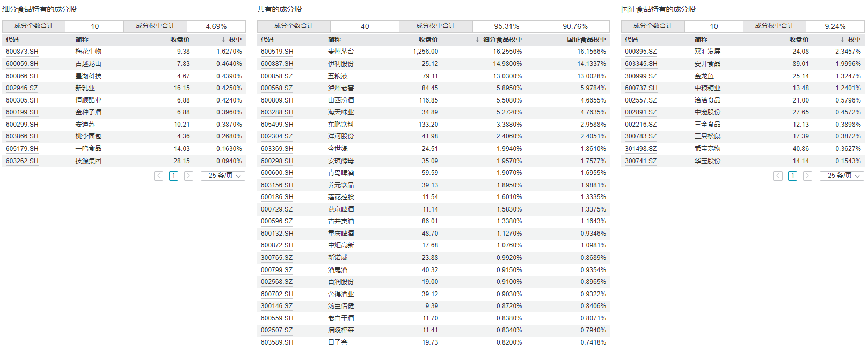The height and width of the screenshot is (350, 868).
Task: Select page 1 under 细分食品特有 table
Action: 173,176
